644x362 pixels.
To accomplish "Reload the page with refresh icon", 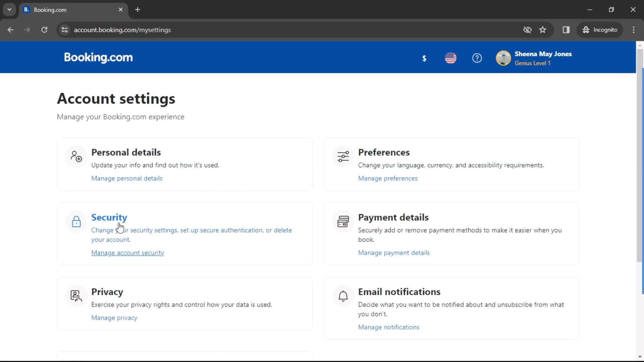I will (44, 30).
